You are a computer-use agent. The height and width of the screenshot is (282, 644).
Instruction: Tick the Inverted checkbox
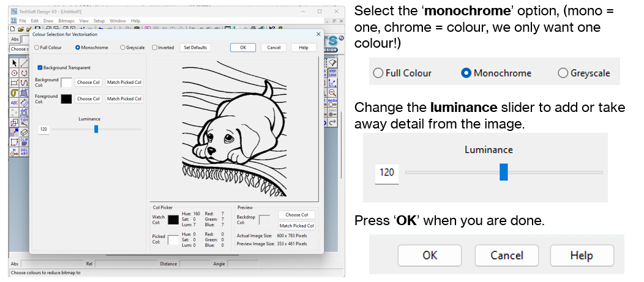(154, 48)
